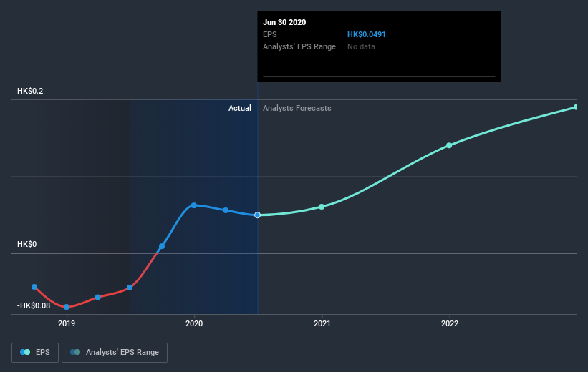This screenshot has height=372, width=588.
Task: Click the 2019 x-axis label
Action: pyautogui.click(x=67, y=323)
